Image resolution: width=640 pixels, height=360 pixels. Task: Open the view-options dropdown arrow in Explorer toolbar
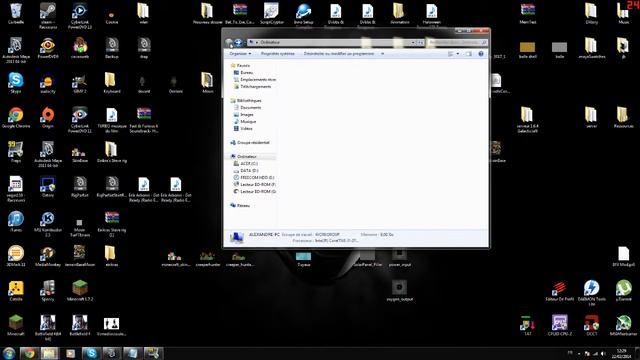click(458, 54)
